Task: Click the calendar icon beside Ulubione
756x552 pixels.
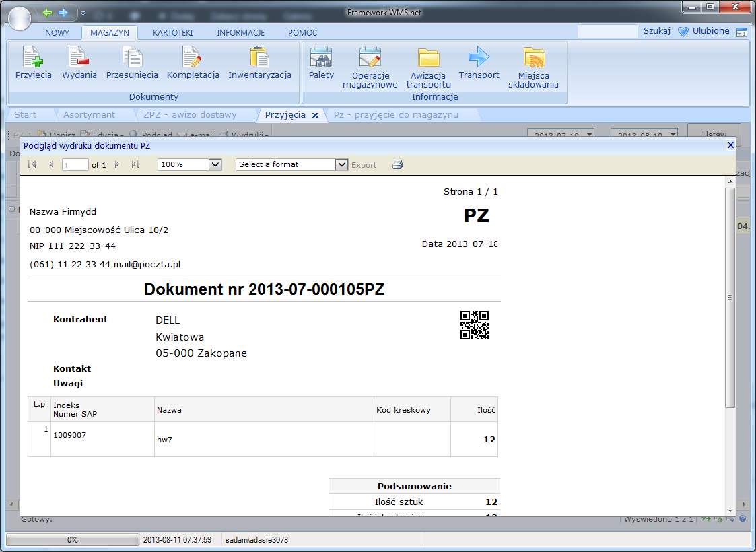Action: coord(742,32)
